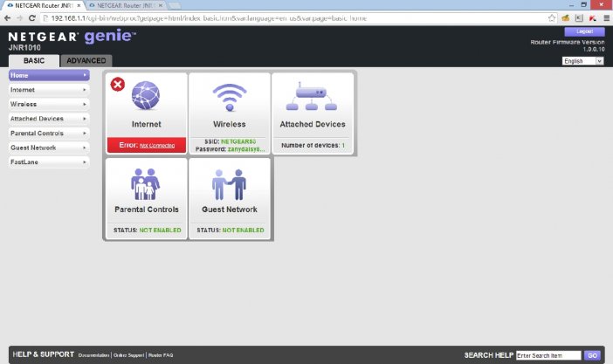The height and width of the screenshot is (364, 613).
Task: Open the Guest Network handshake icon
Action: tap(229, 184)
